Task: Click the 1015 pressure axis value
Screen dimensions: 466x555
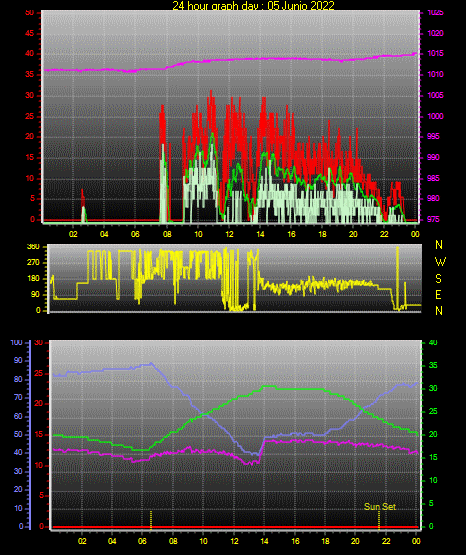Action: [435, 53]
